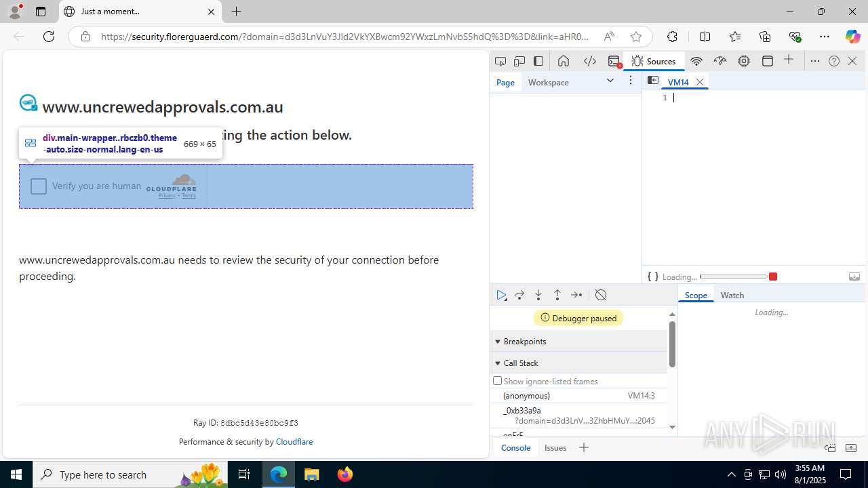
Task: Stop loading with the red square button
Action: tap(773, 277)
